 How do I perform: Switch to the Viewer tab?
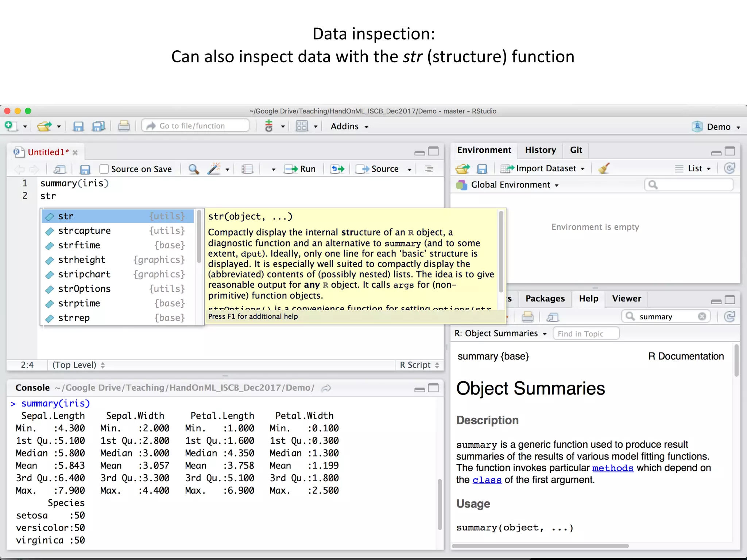[x=626, y=299]
